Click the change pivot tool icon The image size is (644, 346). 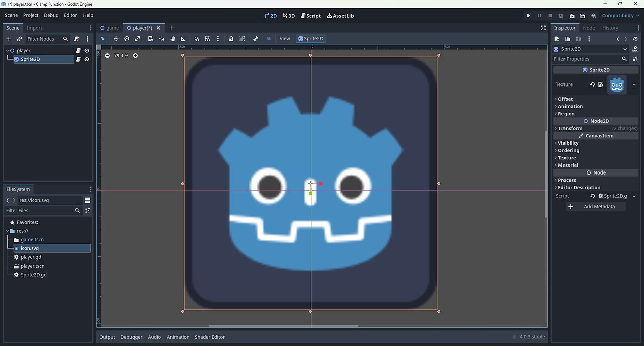(162, 39)
